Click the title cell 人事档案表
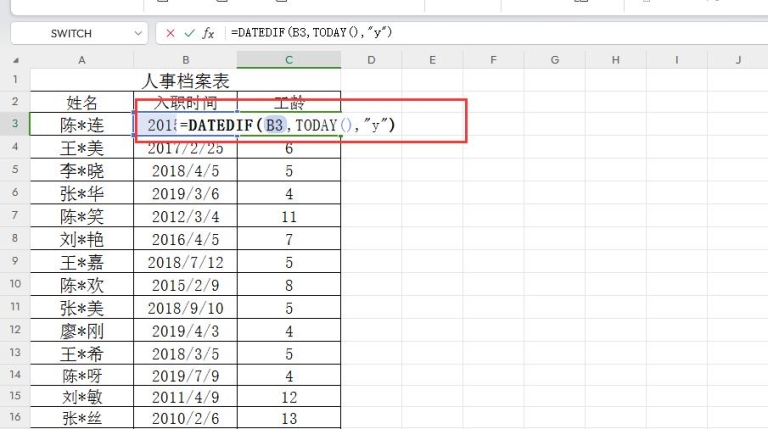The image size is (768, 429). 186,81
